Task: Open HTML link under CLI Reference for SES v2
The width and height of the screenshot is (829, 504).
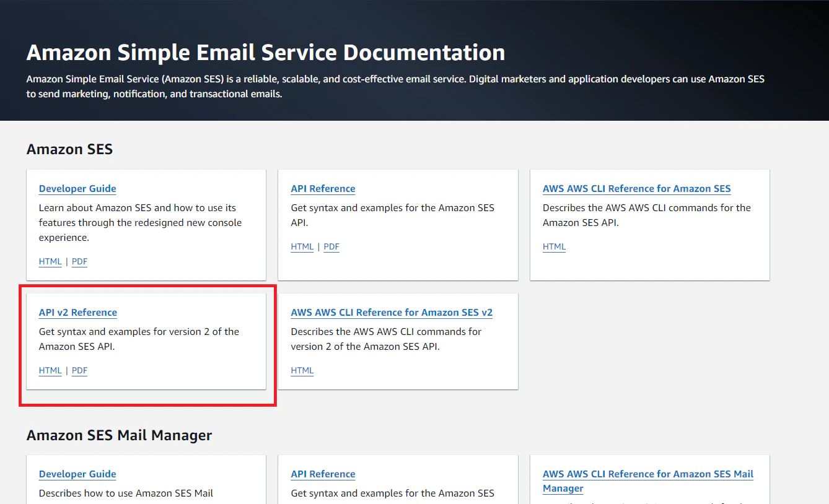Action: 302,370
